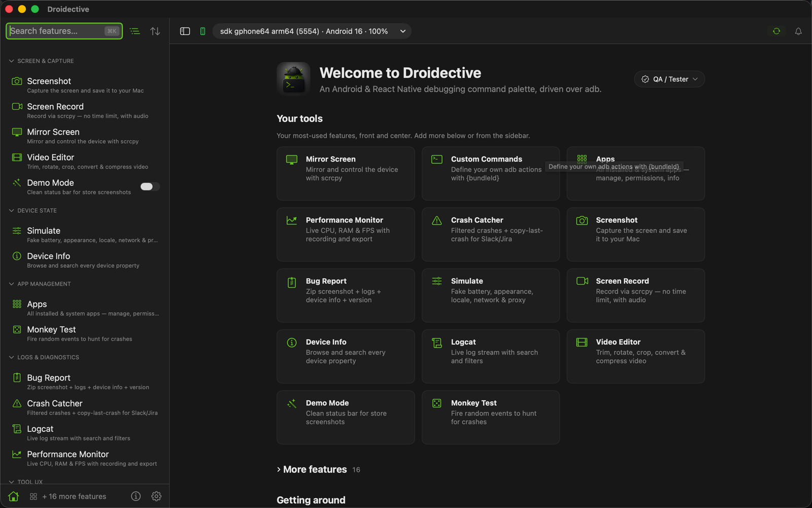This screenshot has width=812, height=508.
Task: Collapse the Logs & Diagnostics section
Action: point(45,357)
